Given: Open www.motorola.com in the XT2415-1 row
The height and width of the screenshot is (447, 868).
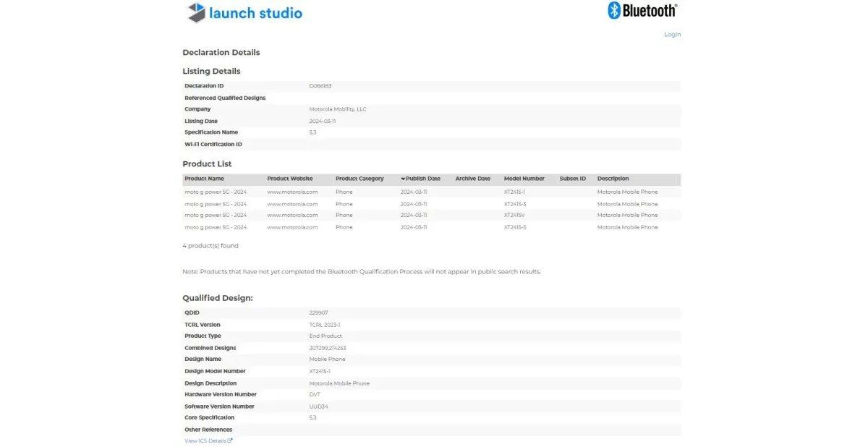Looking at the screenshot, I should coord(292,192).
